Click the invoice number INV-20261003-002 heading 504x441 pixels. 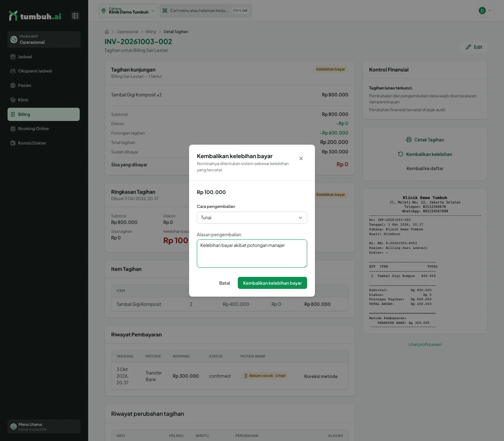pos(138,42)
